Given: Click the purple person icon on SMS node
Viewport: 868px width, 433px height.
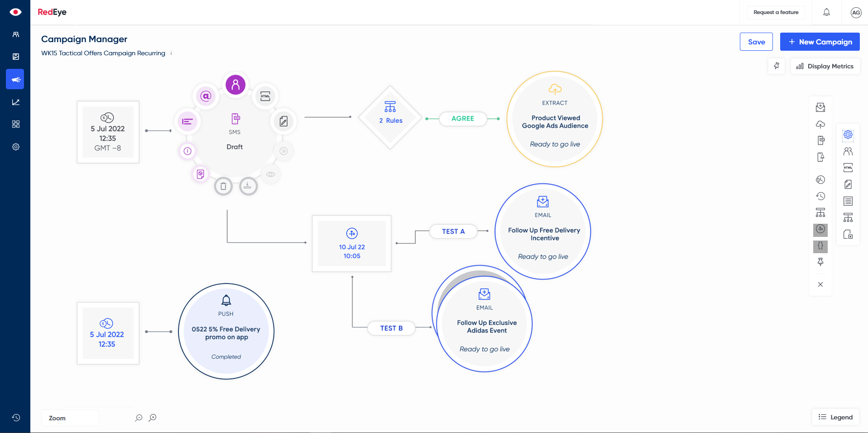Looking at the screenshot, I should tap(235, 85).
